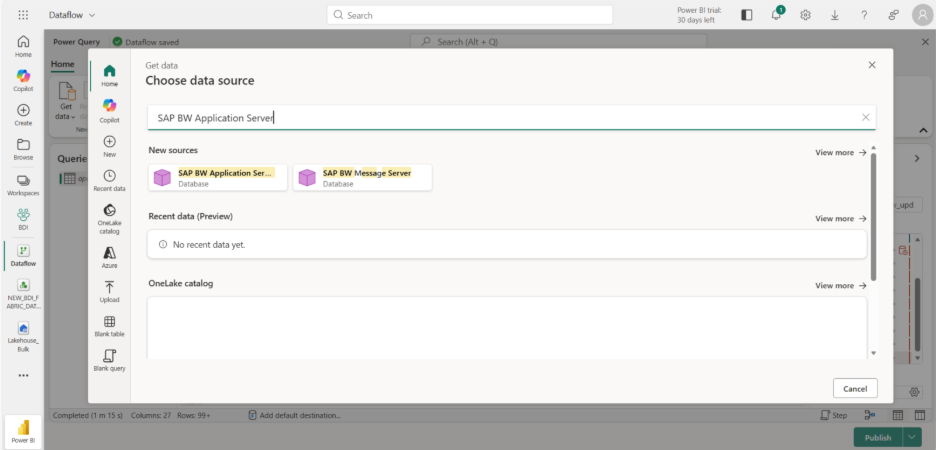Open notifications bell icon
Image resolution: width=936 pixels, height=450 pixels.
tap(776, 15)
